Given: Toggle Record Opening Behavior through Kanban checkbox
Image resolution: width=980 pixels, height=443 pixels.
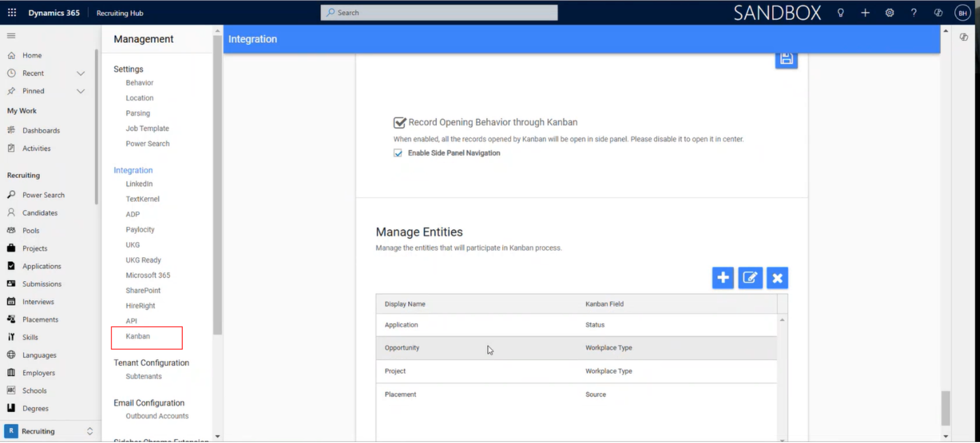Looking at the screenshot, I should [x=400, y=122].
